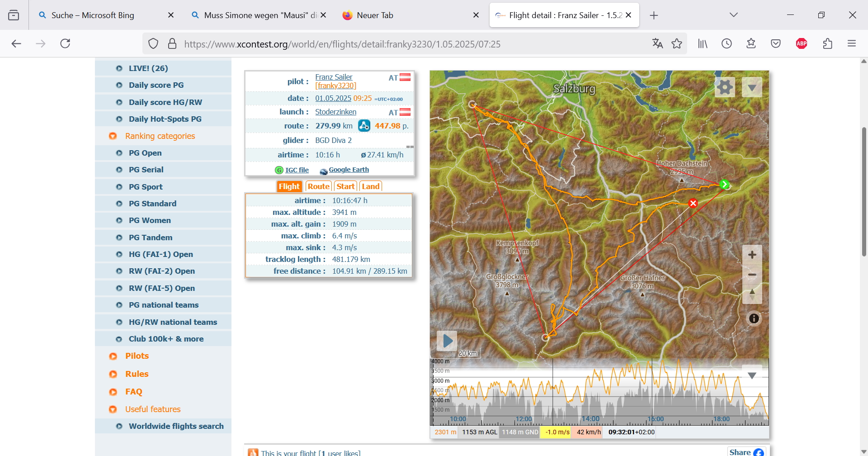Click the red landing marker
This screenshot has height=456, width=868.
693,203
